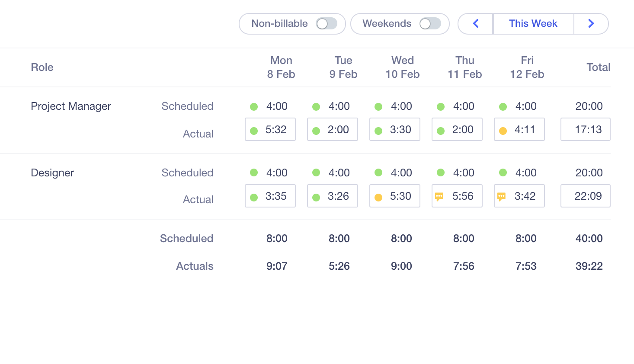634x364 pixels.
Task: Click green dot on Project Manager Monday actual
Action: click(x=254, y=131)
